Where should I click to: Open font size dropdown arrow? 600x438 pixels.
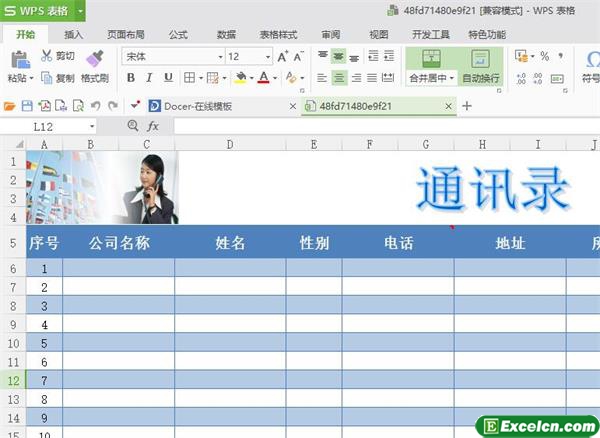point(268,57)
